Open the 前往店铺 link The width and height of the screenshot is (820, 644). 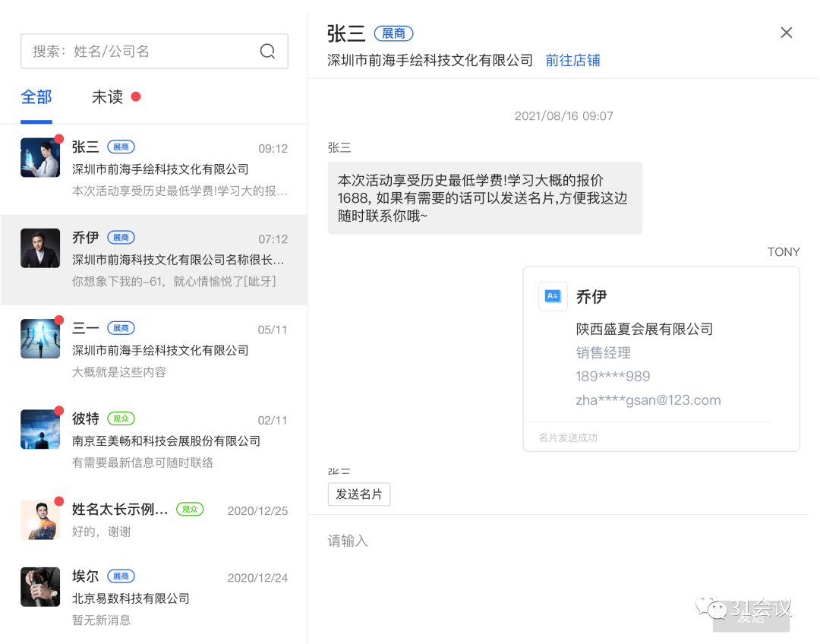572,60
